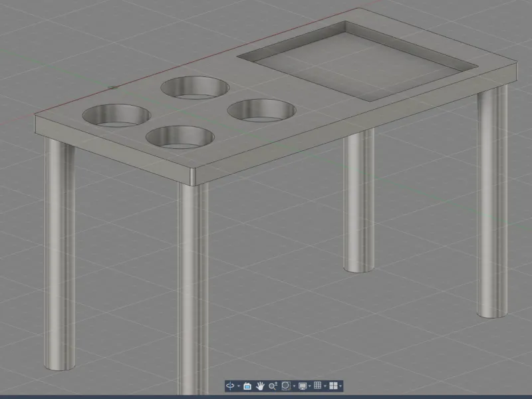Select the rectangular recessed pocket in the tabletop
The height and width of the screenshot is (399, 532).
coord(357,61)
